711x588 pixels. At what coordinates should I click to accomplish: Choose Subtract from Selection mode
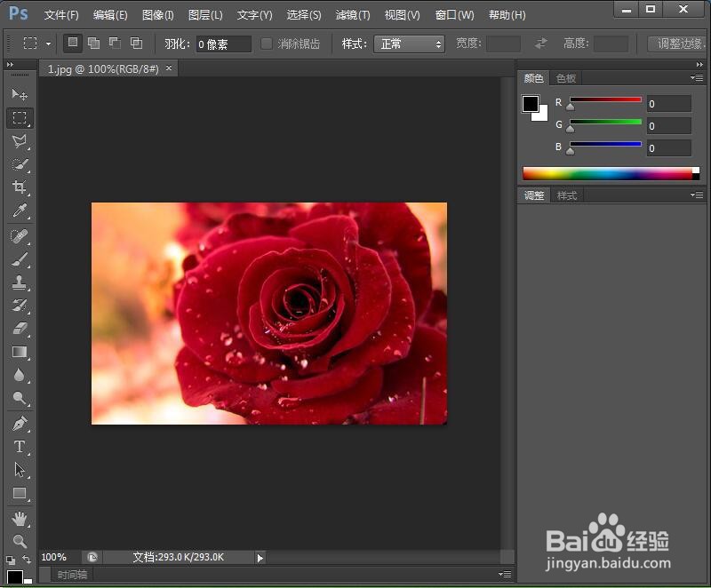(x=115, y=43)
